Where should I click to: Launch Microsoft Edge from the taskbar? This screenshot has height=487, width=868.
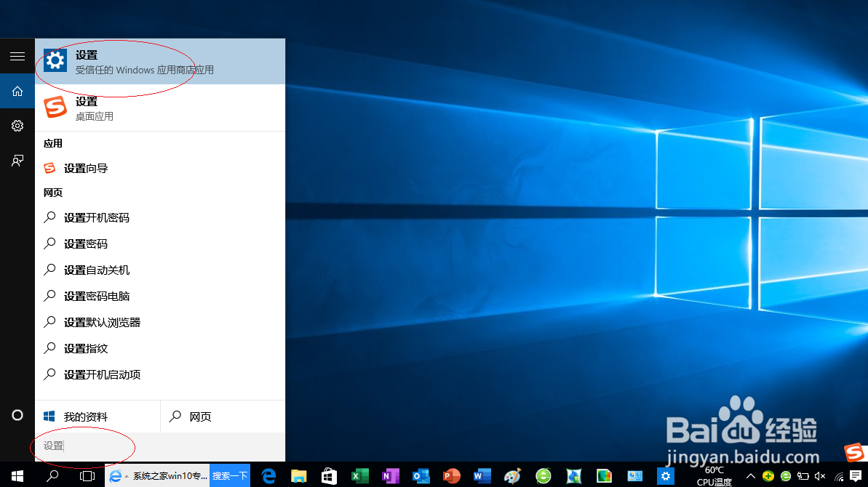tap(268, 476)
